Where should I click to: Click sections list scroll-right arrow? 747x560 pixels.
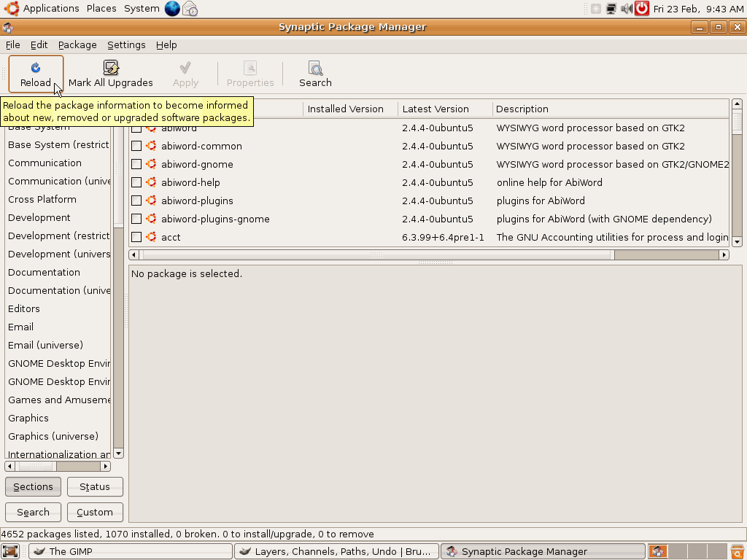(106, 466)
